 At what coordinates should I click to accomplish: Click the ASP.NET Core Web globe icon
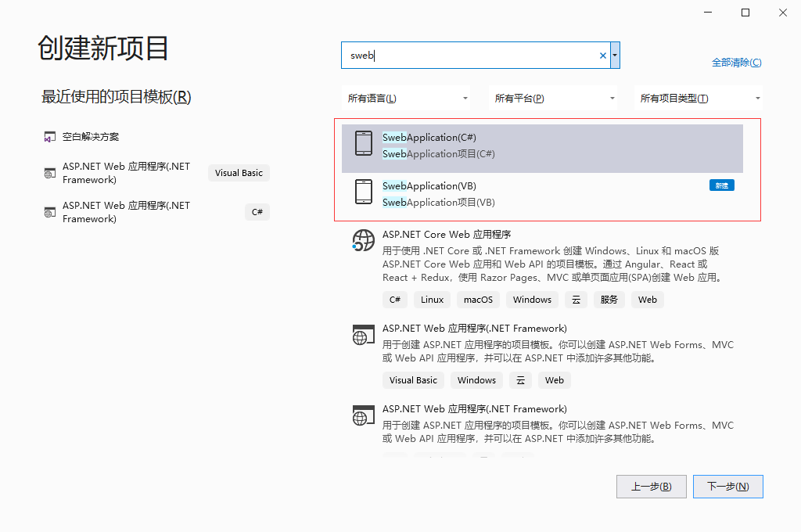coord(363,240)
